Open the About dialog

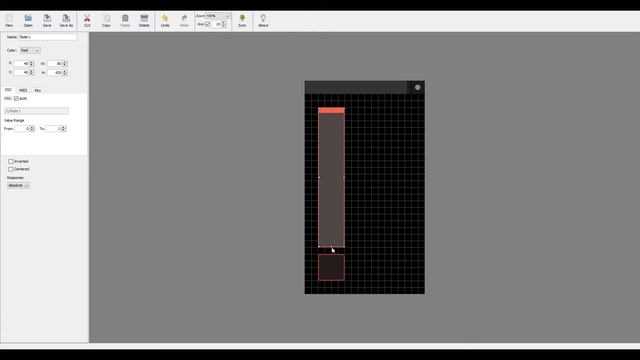click(263, 20)
